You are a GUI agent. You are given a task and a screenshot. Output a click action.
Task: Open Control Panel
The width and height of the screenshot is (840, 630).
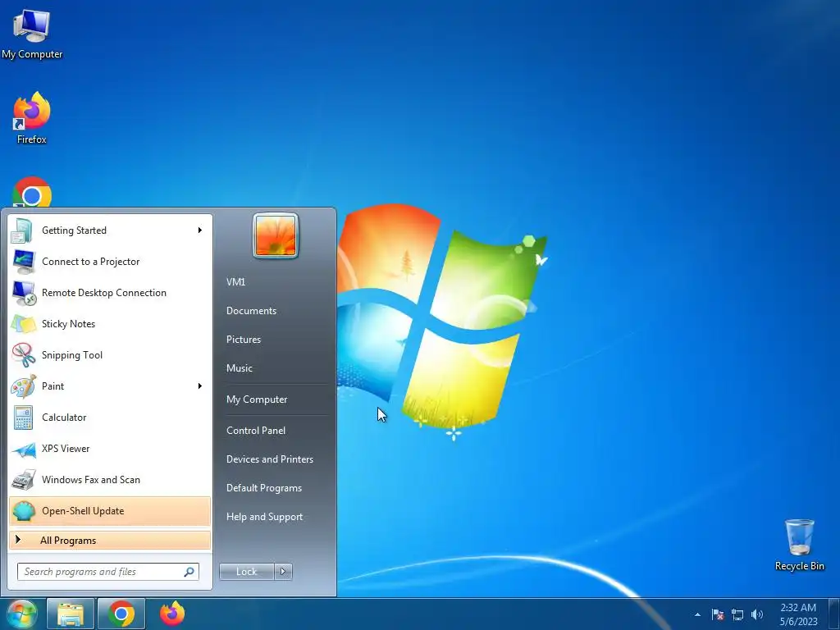point(256,431)
